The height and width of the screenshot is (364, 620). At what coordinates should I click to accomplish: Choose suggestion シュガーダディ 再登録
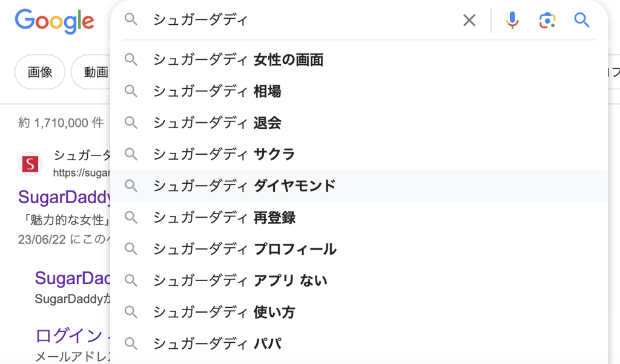click(224, 217)
